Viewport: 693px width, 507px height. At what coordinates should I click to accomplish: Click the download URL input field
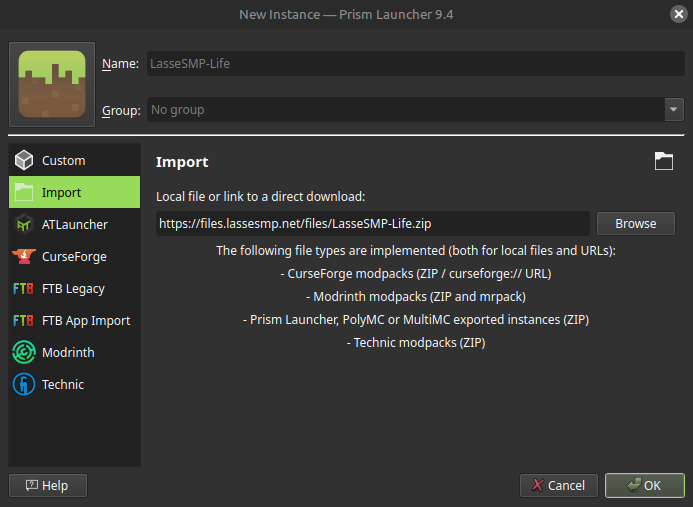372,224
